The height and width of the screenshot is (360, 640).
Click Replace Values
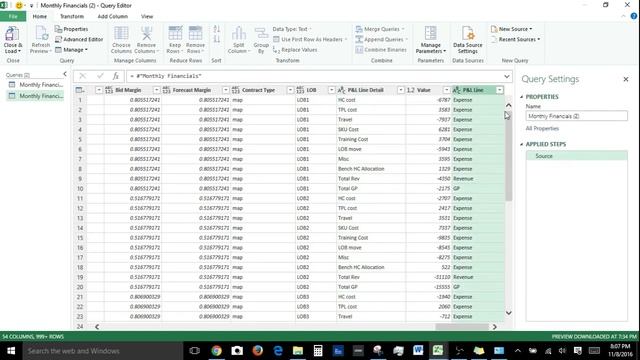295,50
